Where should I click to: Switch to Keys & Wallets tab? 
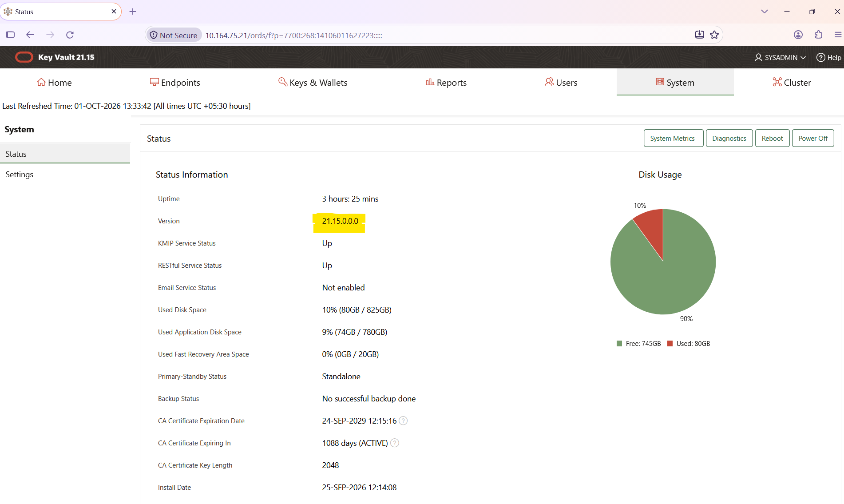[313, 83]
